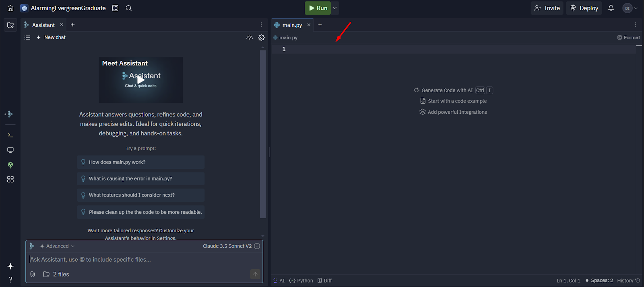
Task: Open the search magnifier in header
Action: [129, 8]
